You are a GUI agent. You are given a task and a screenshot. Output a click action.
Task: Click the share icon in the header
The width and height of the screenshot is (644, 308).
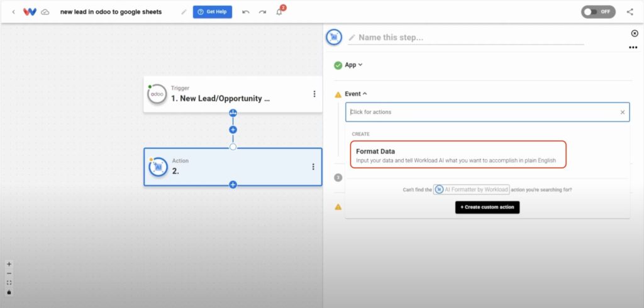pyautogui.click(x=630, y=12)
